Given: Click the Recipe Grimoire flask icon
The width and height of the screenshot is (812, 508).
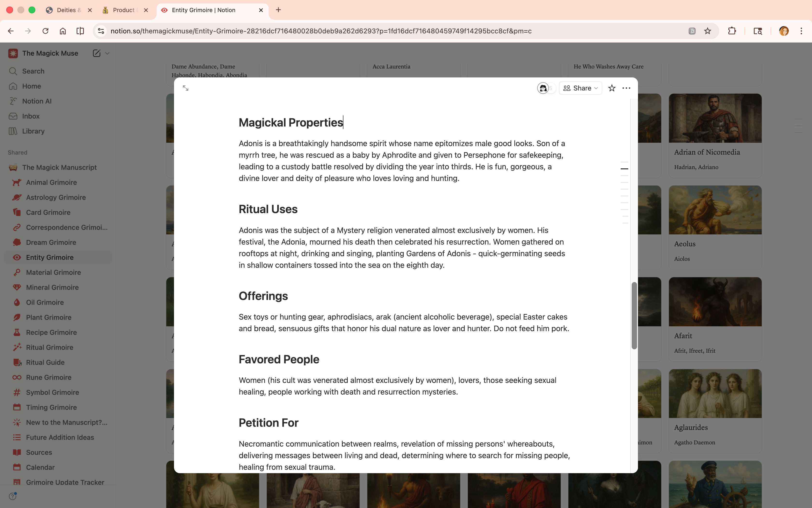Looking at the screenshot, I should 17,333.
